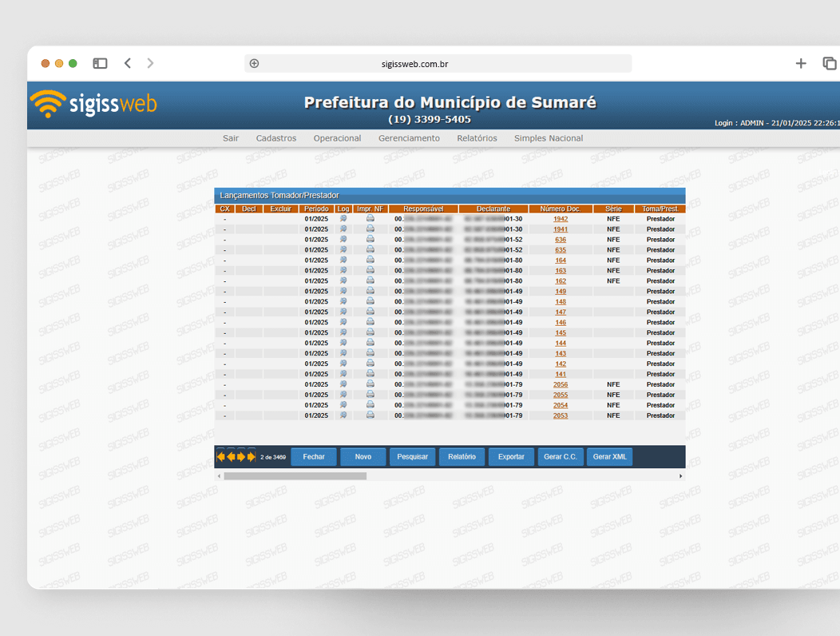Image resolution: width=840 pixels, height=636 pixels.
Task: Open log icon for document 2054
Action: pos(343,405)
